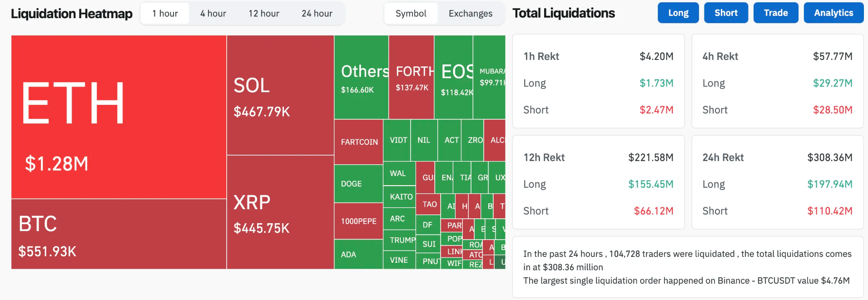
Task: Click the FARTCOIN heatmap tile
Action: point(359,142)
